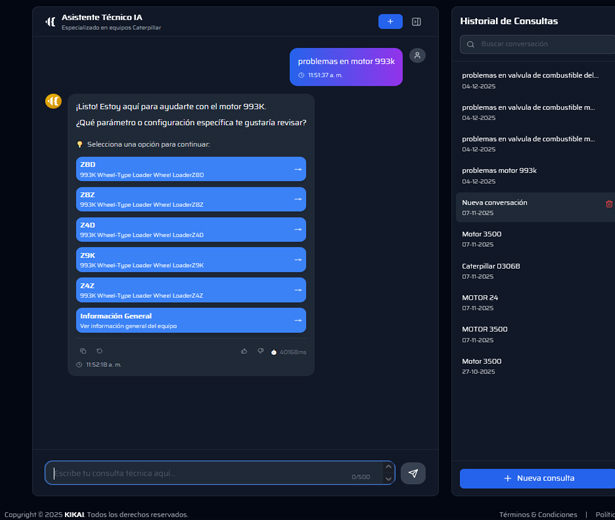Delete the Nueva conversación entry

coord(609,204)
